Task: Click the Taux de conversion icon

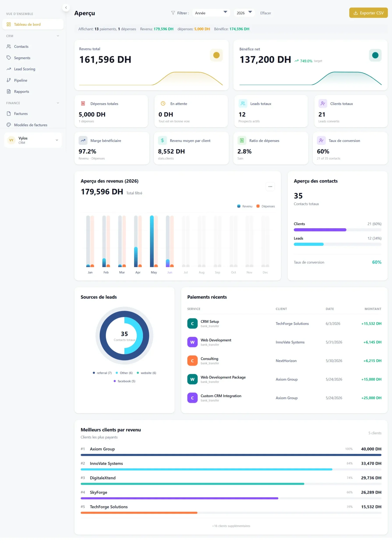Action: pyautogui.click(x=321, y=140)
